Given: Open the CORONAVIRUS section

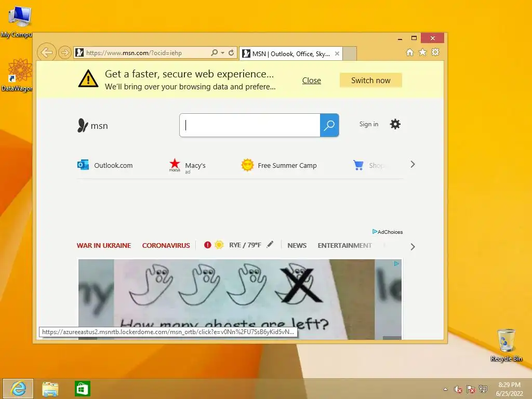Looking at the screenshot, I should pos(166,245).
